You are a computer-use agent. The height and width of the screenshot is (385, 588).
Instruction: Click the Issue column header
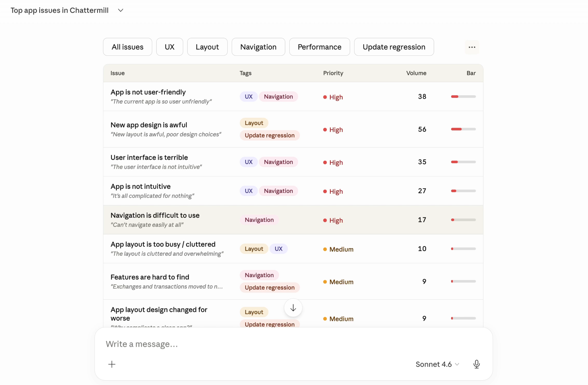(117, 73)
